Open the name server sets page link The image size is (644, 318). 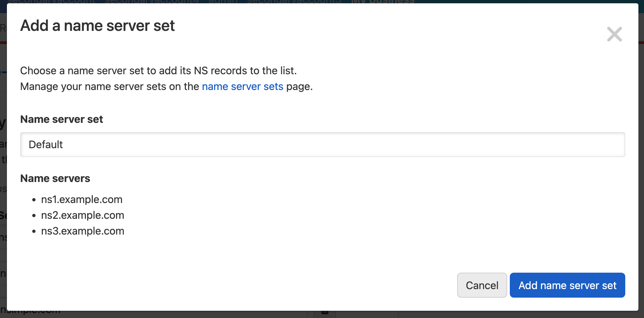pyautogui.click(x=242, y=86)
